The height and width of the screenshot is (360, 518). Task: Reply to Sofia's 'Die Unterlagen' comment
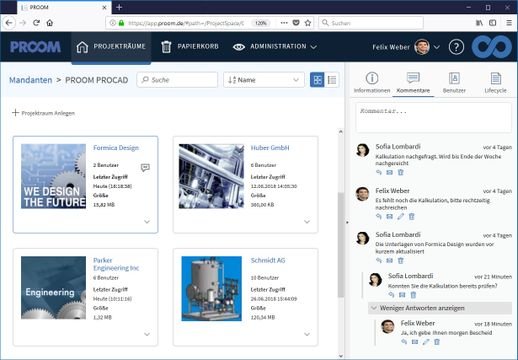[379, 261]
